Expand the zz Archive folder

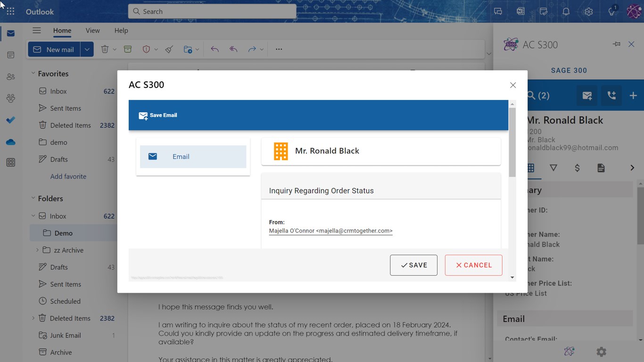(37, 250)
